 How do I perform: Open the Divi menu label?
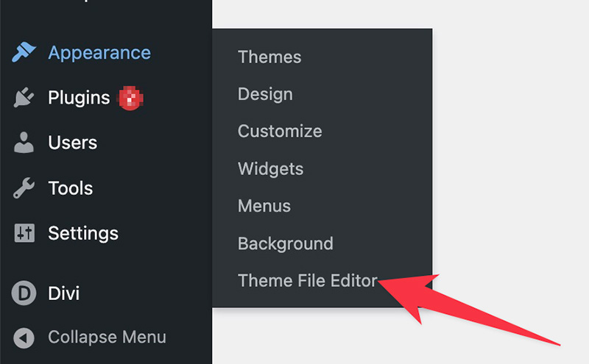(x=64, y=293)
